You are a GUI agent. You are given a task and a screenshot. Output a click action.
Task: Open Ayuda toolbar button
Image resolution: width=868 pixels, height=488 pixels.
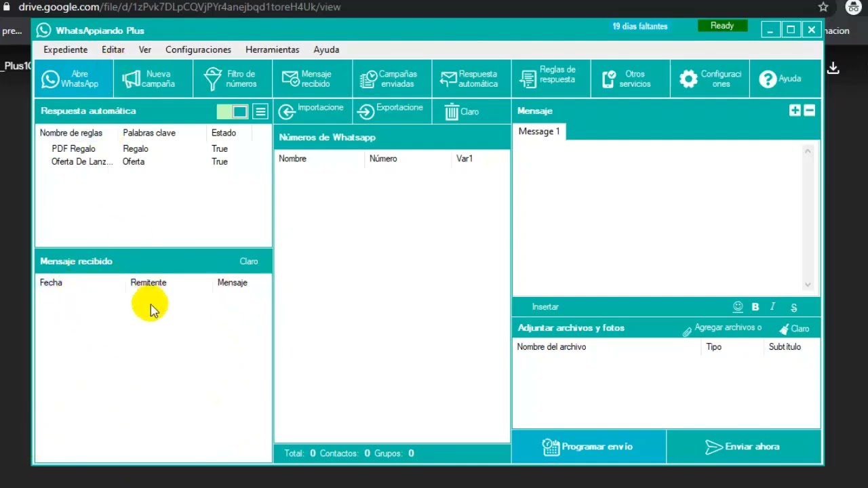pos(785,79)
